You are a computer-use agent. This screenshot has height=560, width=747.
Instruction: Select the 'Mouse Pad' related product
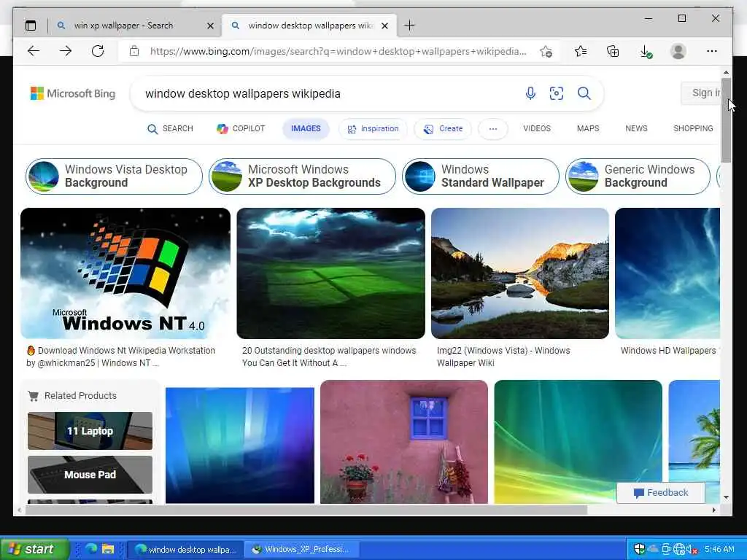(x=90, y=475)
